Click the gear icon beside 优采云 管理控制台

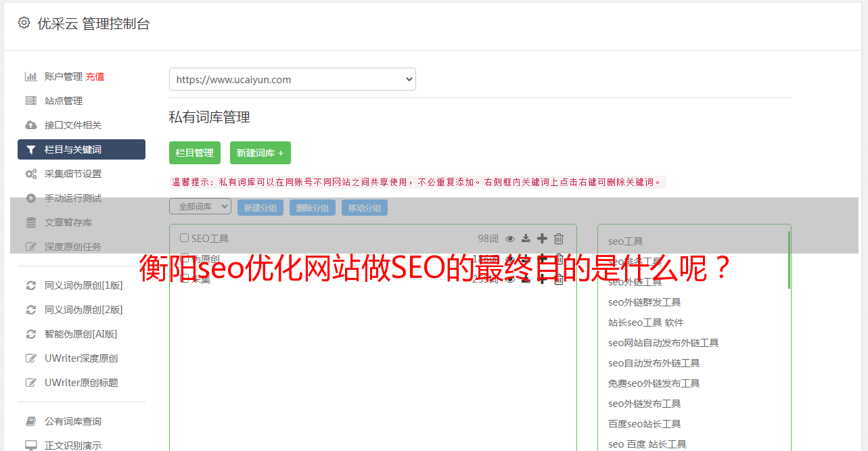click(24, 23)
